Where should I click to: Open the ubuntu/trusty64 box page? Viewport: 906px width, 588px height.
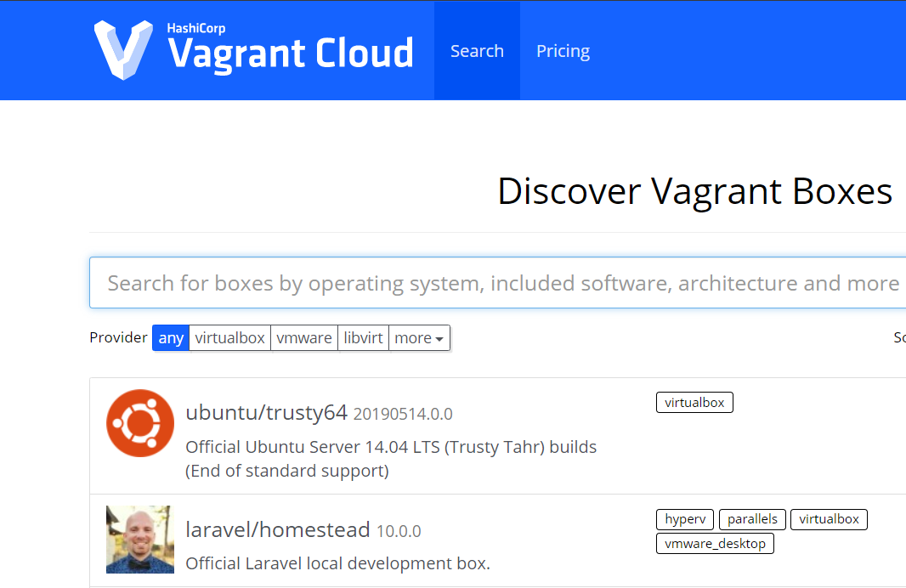[x=264, y=413]
